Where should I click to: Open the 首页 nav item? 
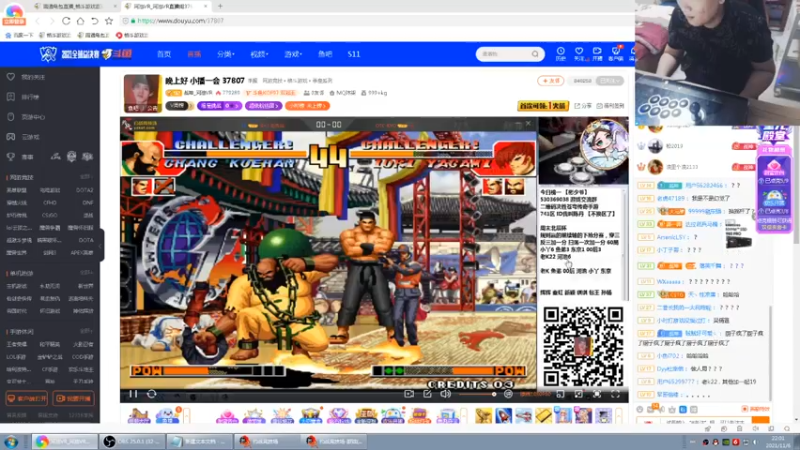pos(164,54)
